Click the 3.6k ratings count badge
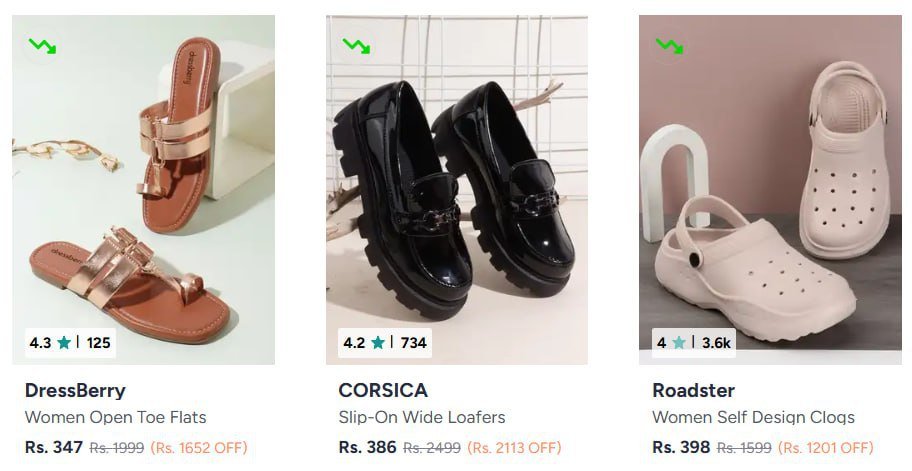912x471 pixels. point(716,343)
